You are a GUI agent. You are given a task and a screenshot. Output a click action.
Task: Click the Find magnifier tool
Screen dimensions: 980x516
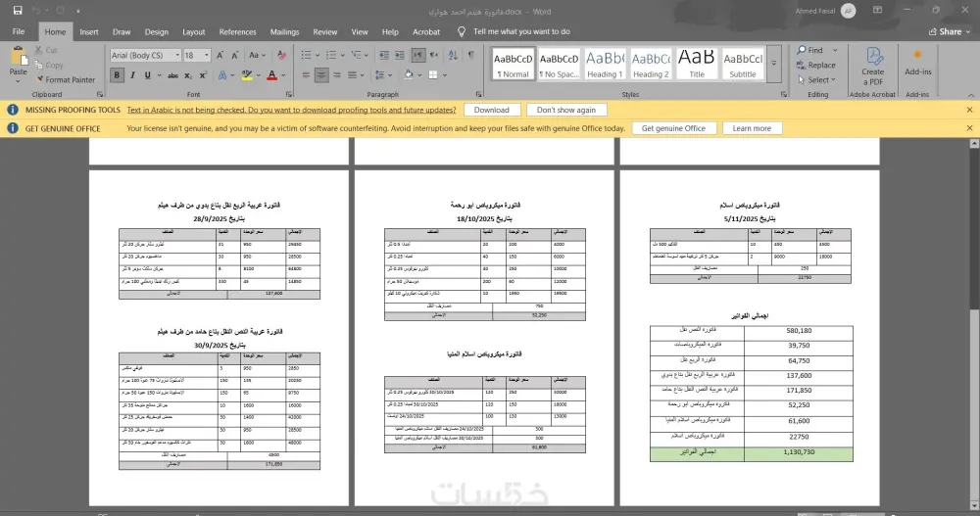coord(810,50)
